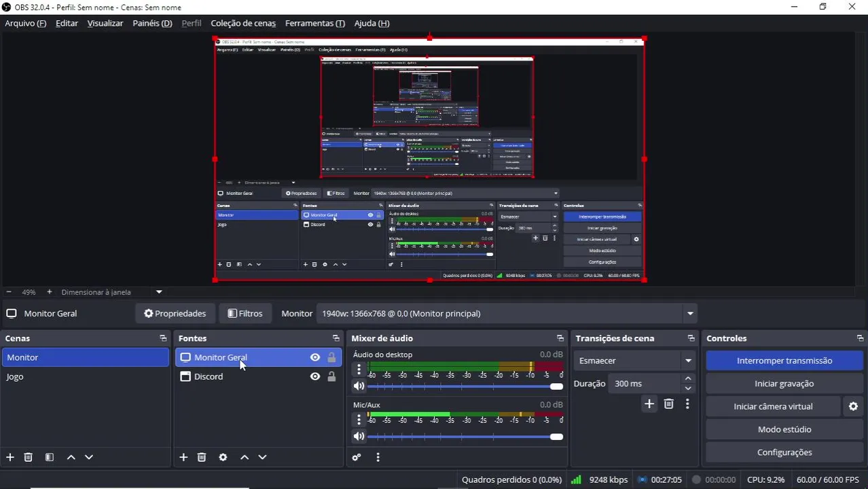Click the preview canvas thumbnail
The height and width of the screenshot is (489, 868).
429,159
